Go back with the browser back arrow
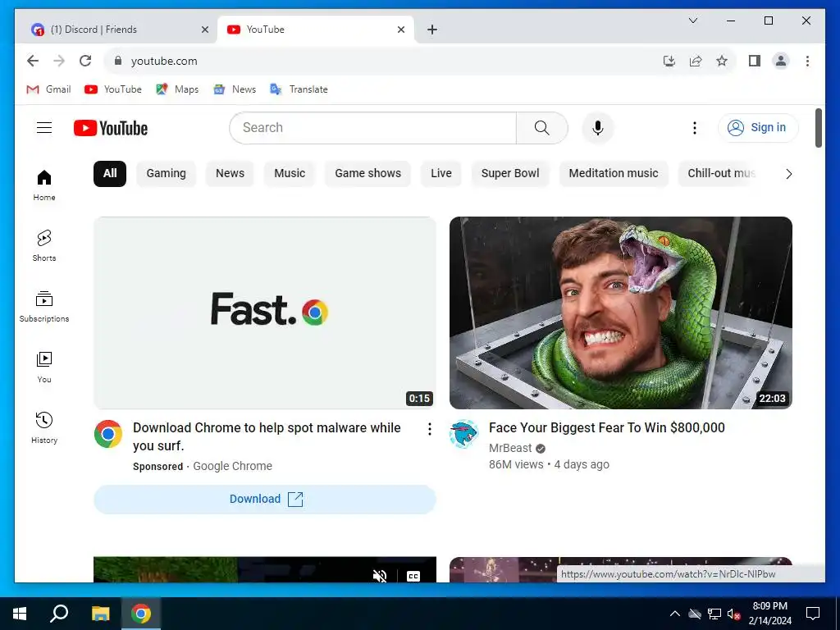Viewport: 840px width, 630px height. pos(33,61)
